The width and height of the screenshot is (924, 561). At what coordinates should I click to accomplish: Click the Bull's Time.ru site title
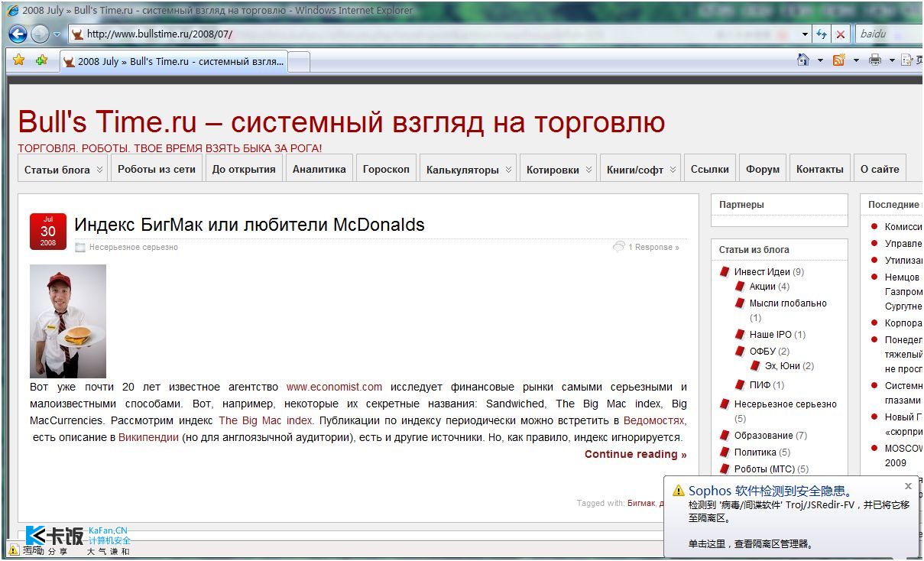(x=341, y=122)
